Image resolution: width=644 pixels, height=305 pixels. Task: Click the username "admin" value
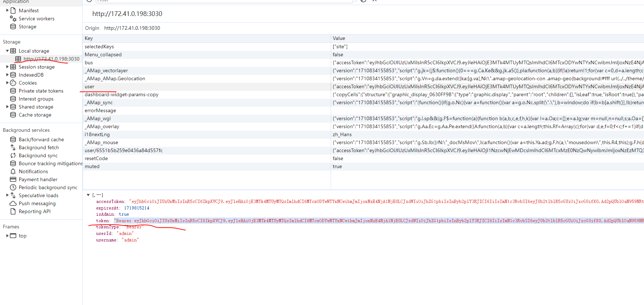130,240
